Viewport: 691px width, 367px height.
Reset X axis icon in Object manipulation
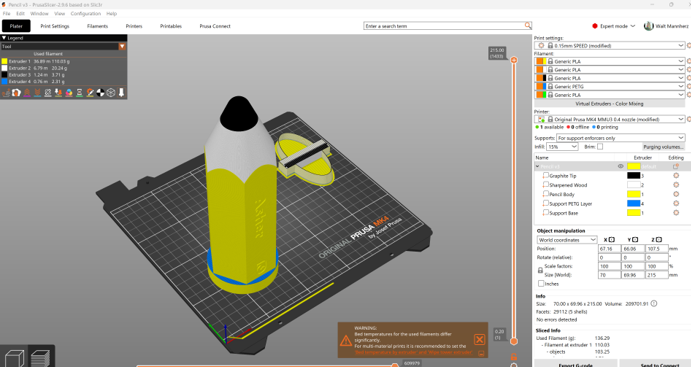pos(612,240)
